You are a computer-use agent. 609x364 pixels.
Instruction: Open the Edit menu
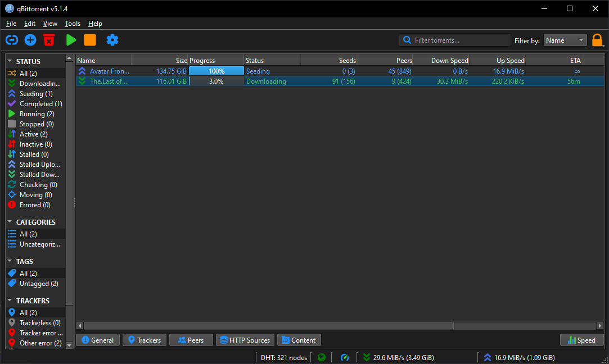pos(29,23)
